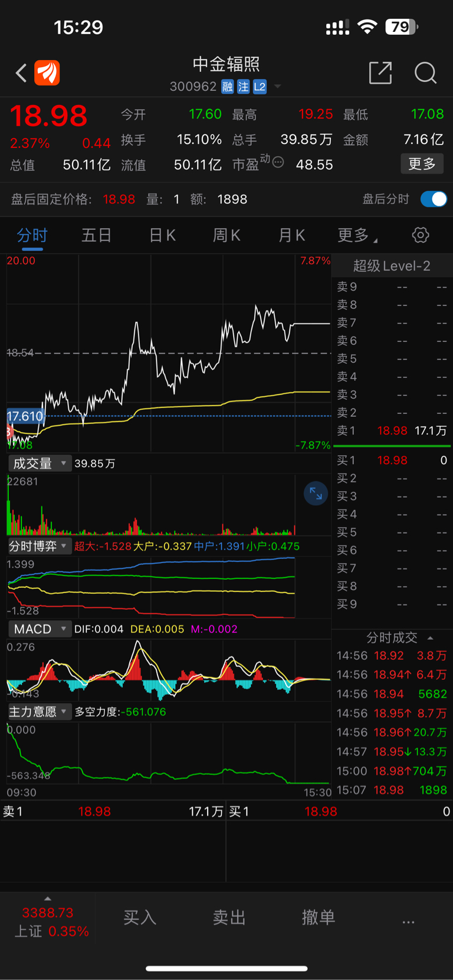Tap the 注 registration badge

244,87
